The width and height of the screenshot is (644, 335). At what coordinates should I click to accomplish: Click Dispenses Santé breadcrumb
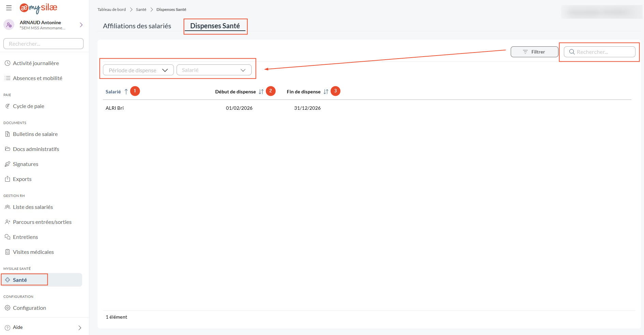(171, 10)
